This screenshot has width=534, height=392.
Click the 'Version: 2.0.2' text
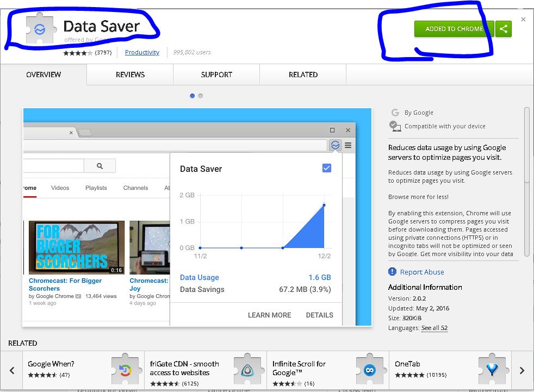click(x=407, y=298)
